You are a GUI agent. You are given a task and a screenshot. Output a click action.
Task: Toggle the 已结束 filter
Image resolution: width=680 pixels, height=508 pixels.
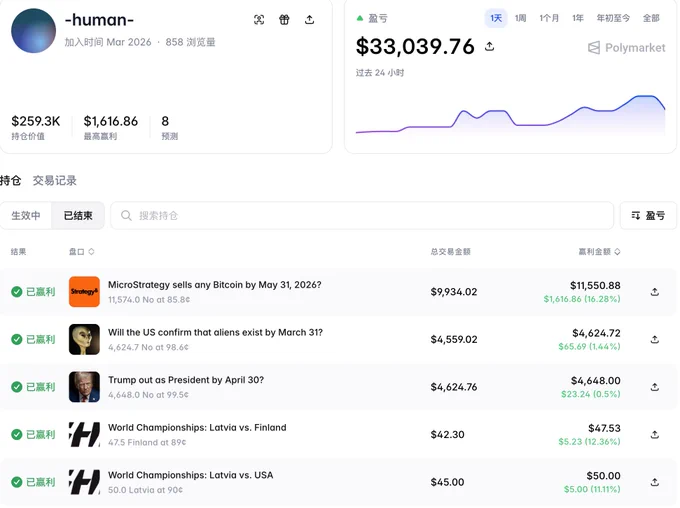coord(78,216)
